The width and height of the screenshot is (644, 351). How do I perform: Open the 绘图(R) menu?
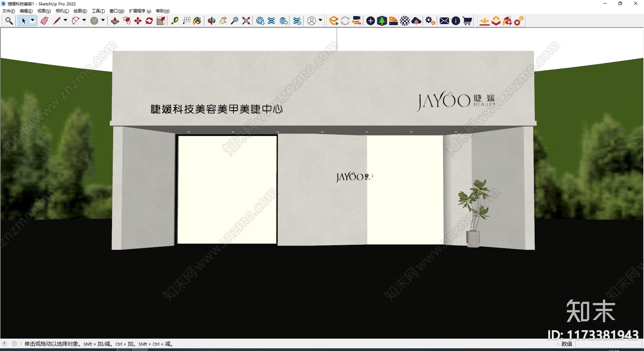tap(80, 11)
